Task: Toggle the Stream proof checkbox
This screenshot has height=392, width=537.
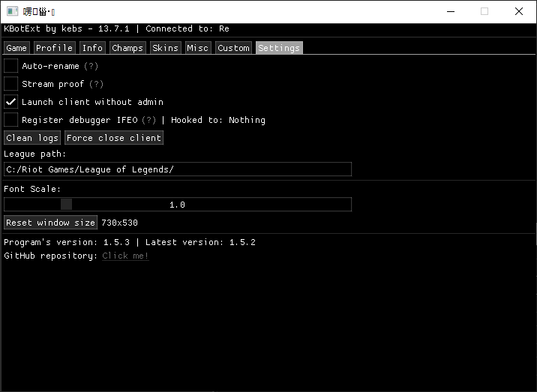Action: coord(11,84)
